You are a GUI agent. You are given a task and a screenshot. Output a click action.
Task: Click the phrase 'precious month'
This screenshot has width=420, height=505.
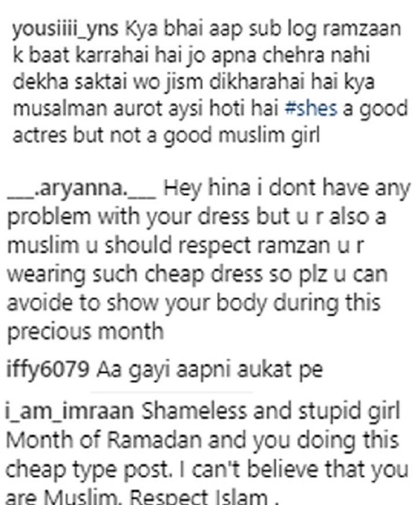(85, 332)
